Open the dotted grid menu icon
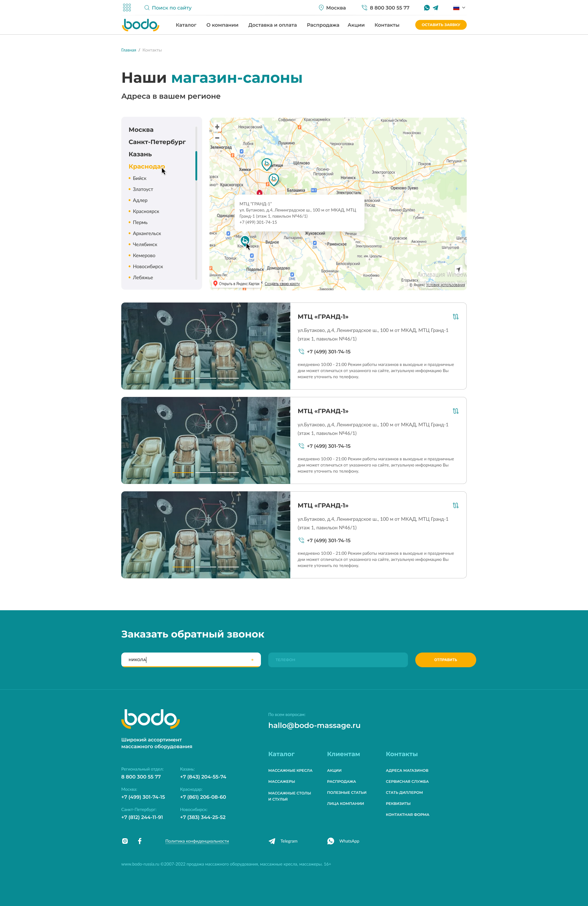 click(x=127, y=8)
